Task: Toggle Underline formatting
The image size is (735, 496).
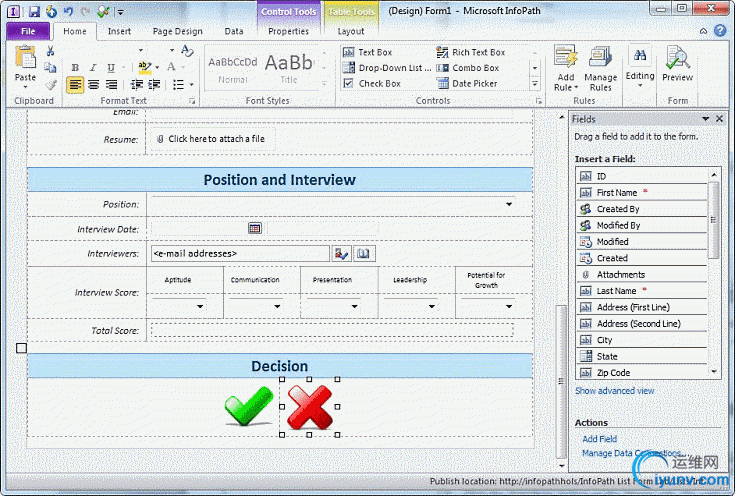Action: (x=111, y=68)
